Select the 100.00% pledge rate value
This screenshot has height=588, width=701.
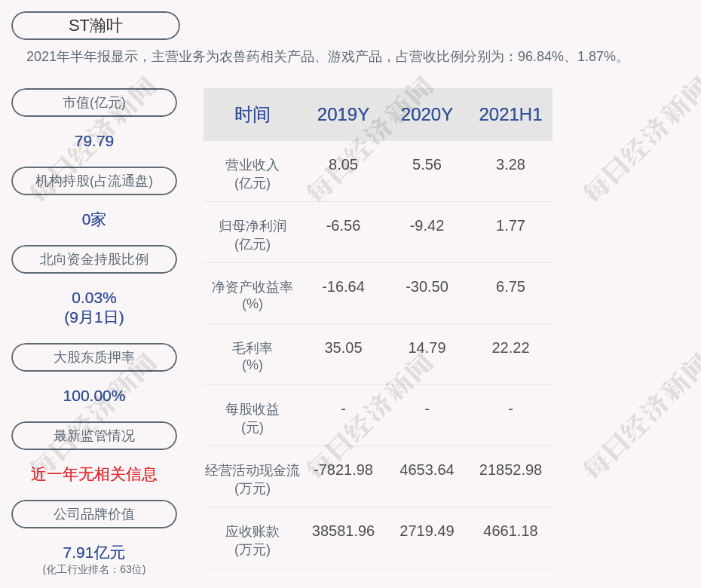pos(94,396)
